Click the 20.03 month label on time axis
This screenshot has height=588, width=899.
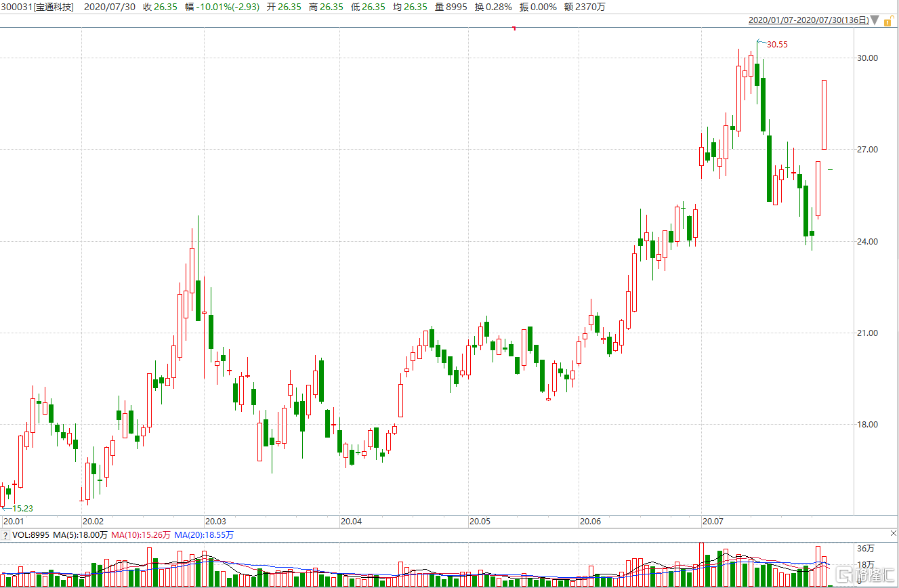[x=215, y=522]
